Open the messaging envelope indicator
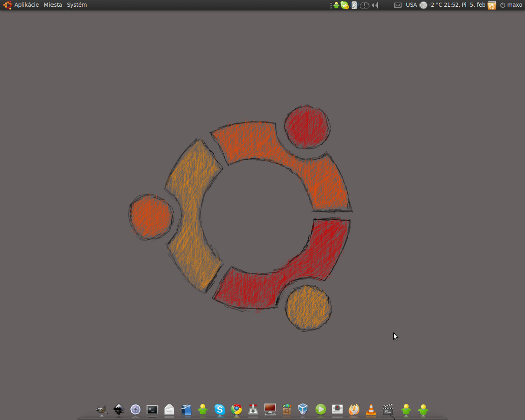This screenshot has width=525, height=420. 398,5
